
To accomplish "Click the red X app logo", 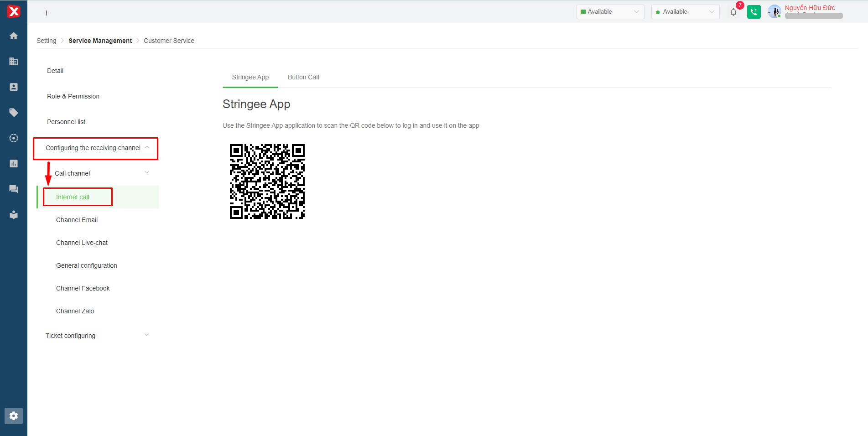I will [x=14, y=11].
